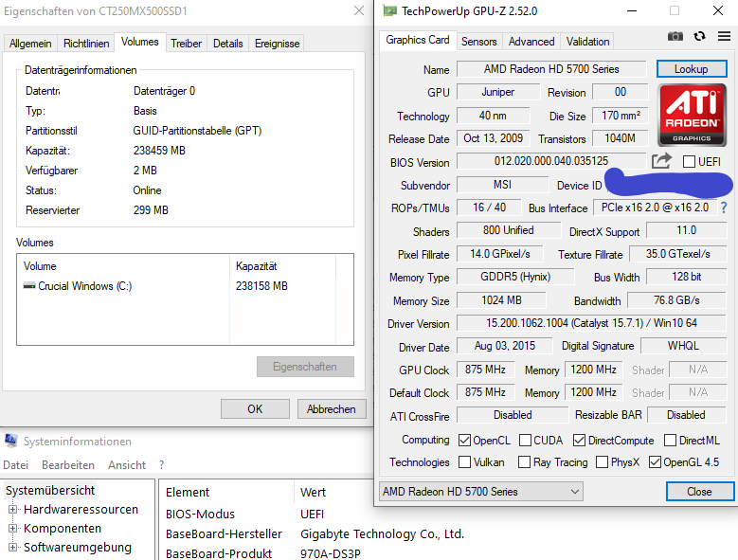Click the GUID-Partitionstabelle (GPT) value
The image size is (738, 560).
pos(197,131)
